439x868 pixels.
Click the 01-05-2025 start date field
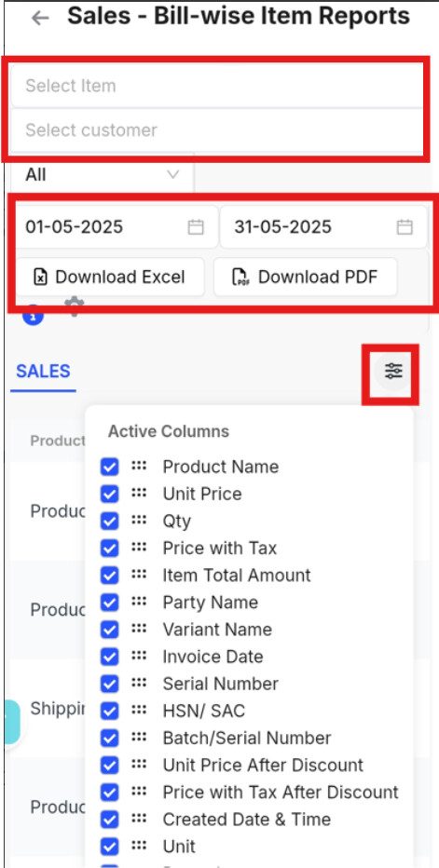pos(117,227)
